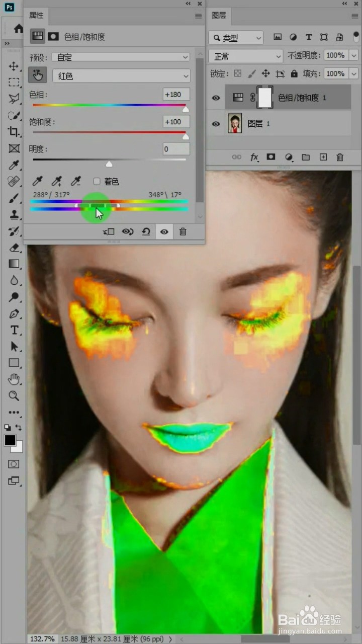The width and height of the screenshot is (362, 644).
Task: Click delete adjustment trash icon in Properties
Action: (x=183, y=231)
